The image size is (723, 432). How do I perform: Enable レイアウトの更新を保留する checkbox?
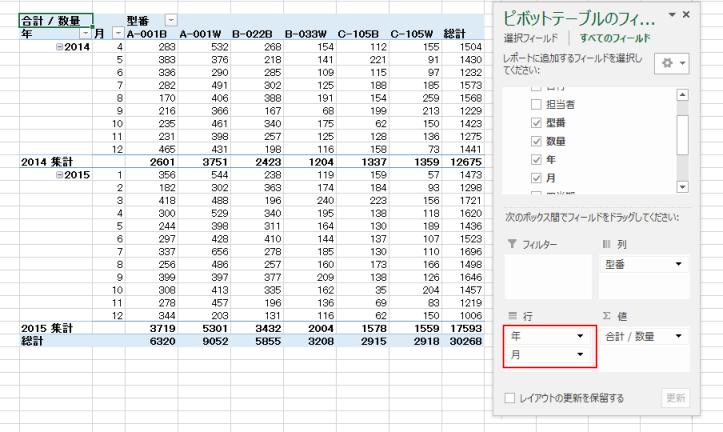point(511,398)
